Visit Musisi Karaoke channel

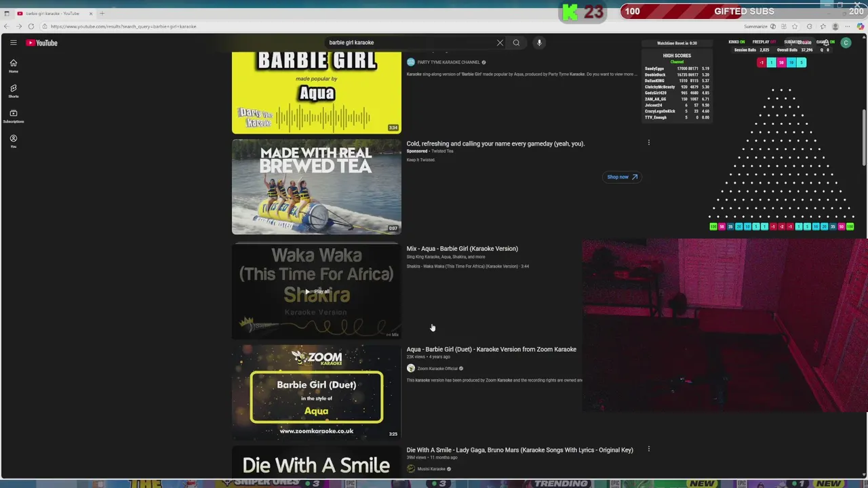coord(431,469)
